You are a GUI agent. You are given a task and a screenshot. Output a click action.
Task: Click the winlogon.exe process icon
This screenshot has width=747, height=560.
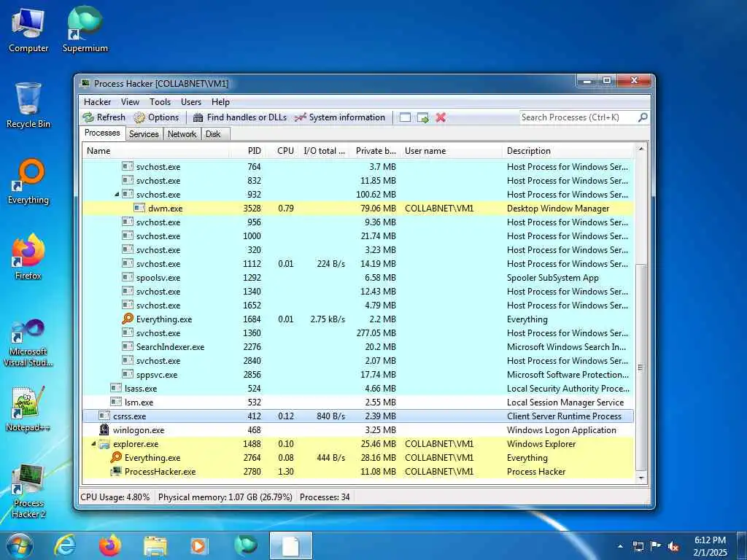pyautogui.click(x=104, y=430)
